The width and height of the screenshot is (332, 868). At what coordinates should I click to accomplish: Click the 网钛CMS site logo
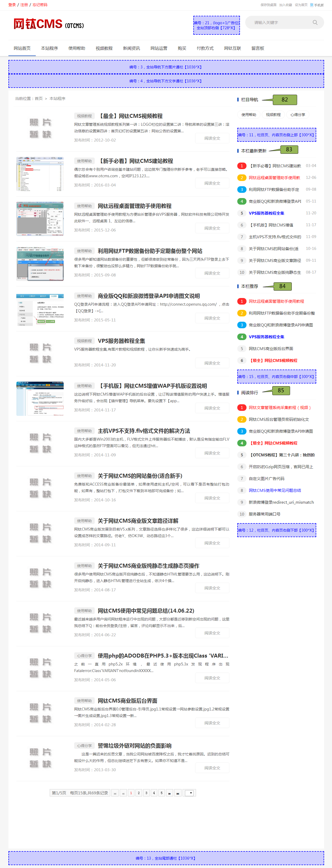tap(48, 24)
